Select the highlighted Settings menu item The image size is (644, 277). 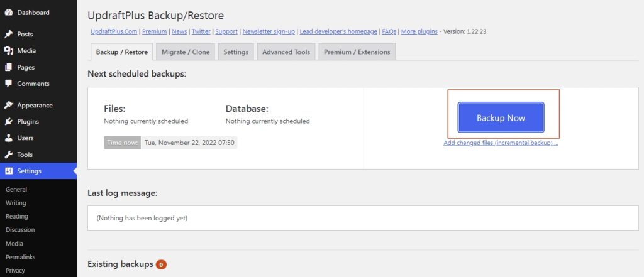click(38, 171)
